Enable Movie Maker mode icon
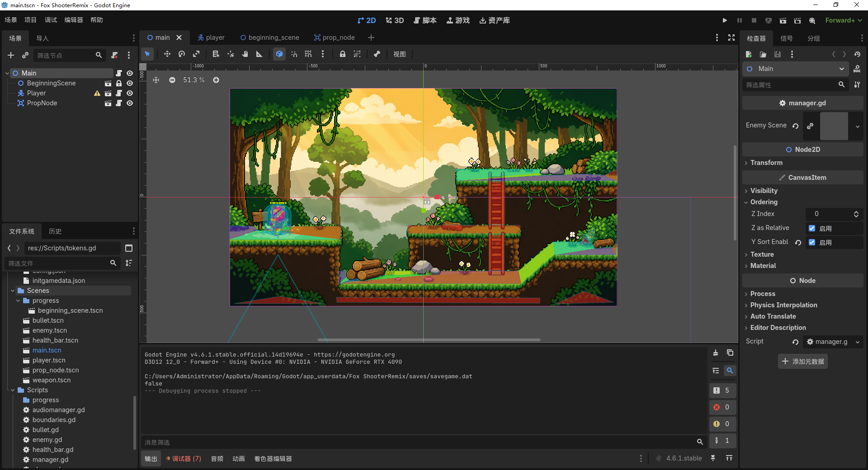The height and width of the screenshot is (470, 868). (812, 20)
